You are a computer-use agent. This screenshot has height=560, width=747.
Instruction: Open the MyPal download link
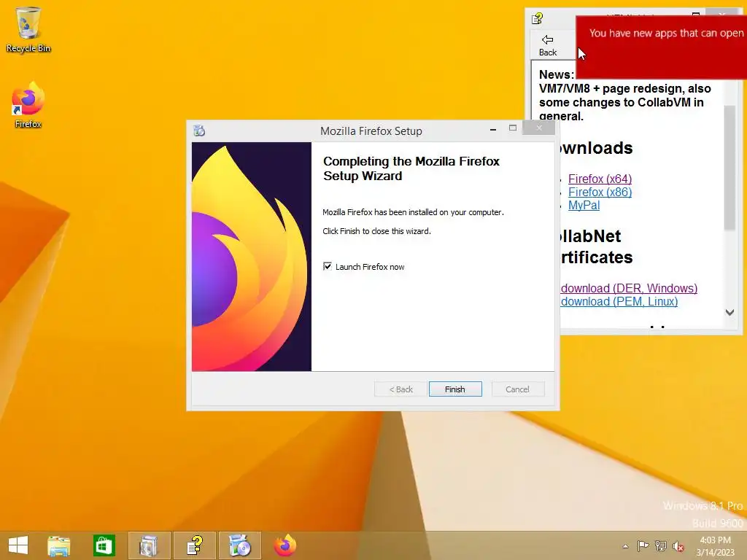[584, 205]
